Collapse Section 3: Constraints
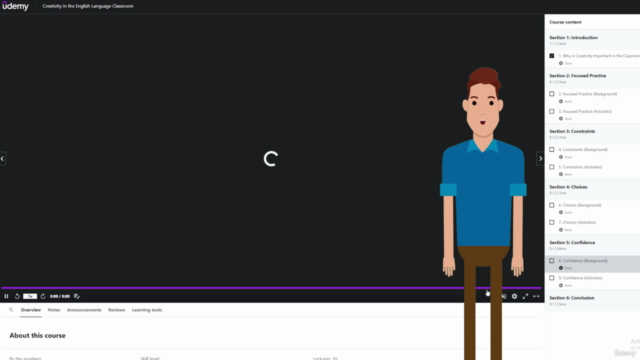This screenshot has width=640, height=360. 592,134
